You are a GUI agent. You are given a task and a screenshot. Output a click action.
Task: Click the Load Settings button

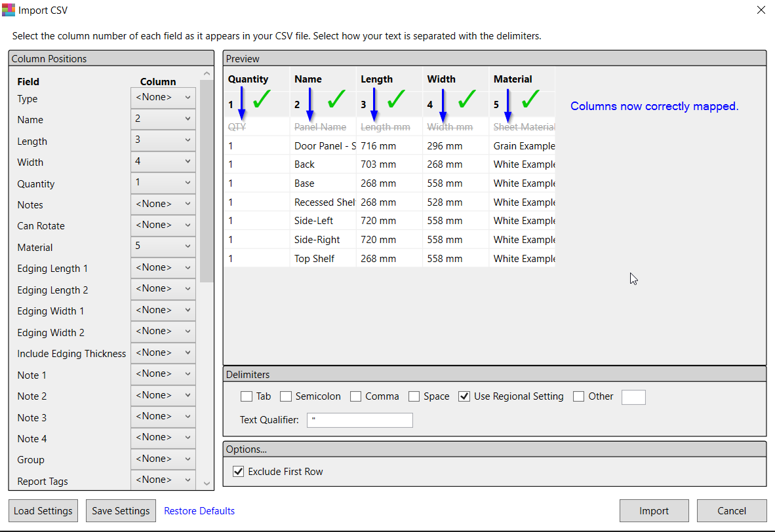point(43,511)
